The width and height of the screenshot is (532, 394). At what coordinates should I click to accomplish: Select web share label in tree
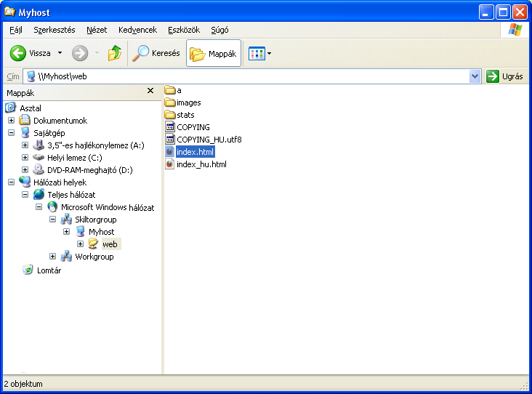[x=110, y=244]
